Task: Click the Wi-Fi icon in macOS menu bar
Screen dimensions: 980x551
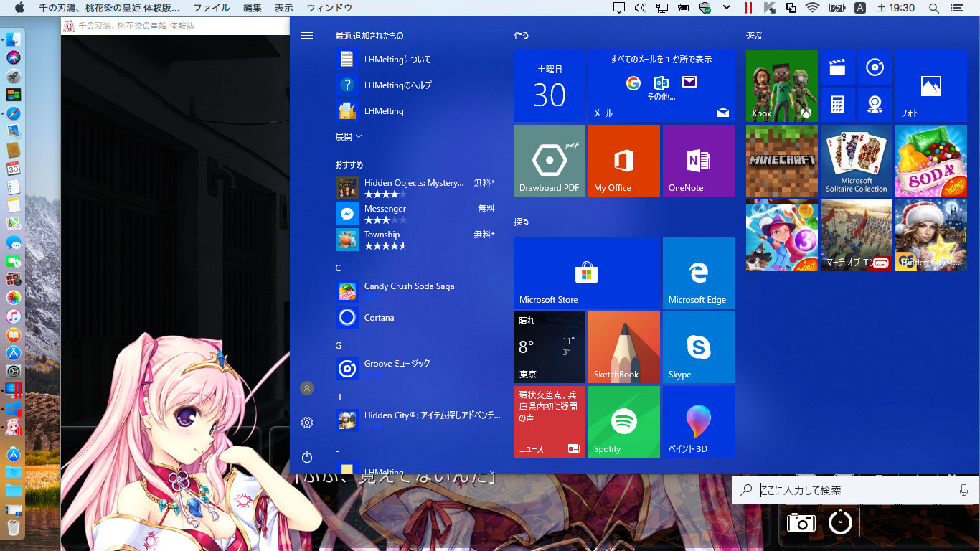Action: (812, 8)
